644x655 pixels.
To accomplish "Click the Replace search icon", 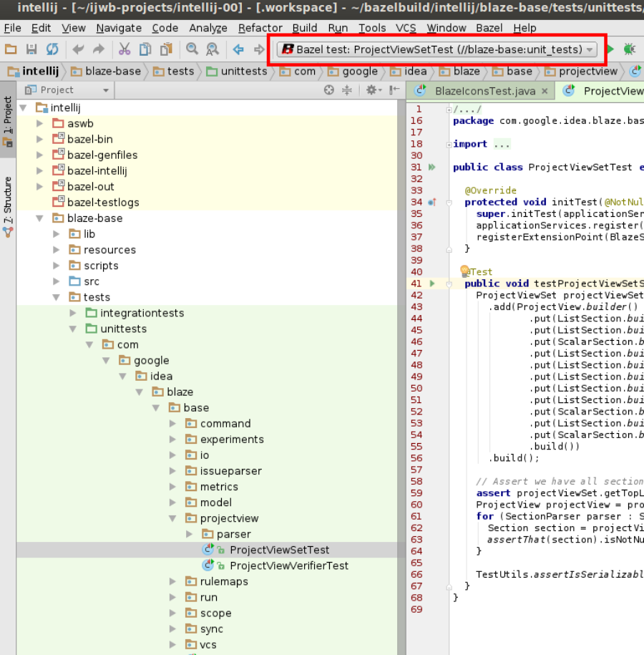I will click(x=213, y=49).
